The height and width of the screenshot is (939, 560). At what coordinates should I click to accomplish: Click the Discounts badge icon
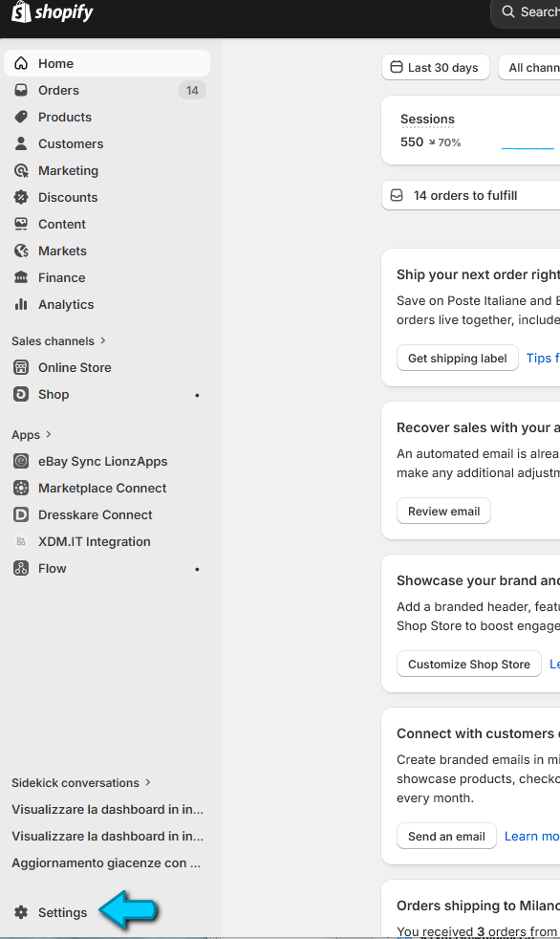(21, 197)
